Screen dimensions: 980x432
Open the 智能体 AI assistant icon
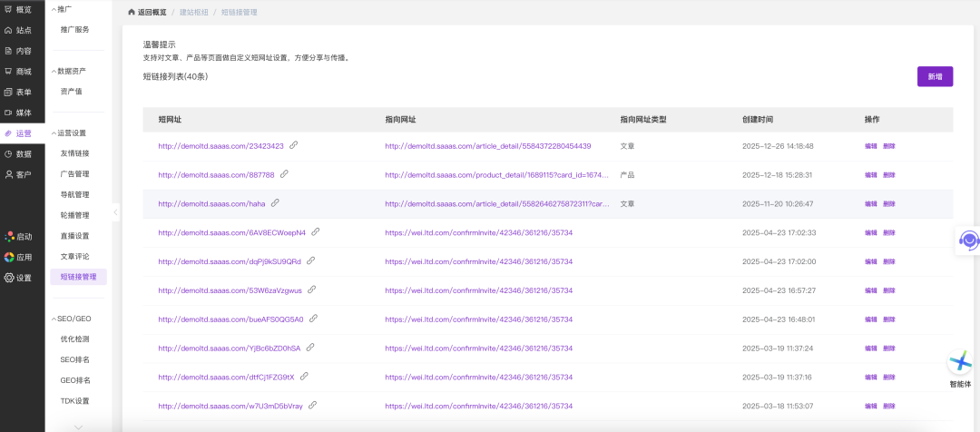(960, 363)
